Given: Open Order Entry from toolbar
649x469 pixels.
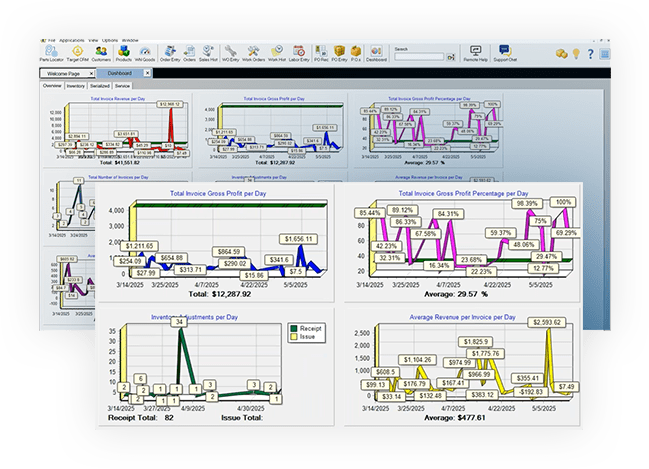Looking at the screenshot, I should click(x=169, y=52).
